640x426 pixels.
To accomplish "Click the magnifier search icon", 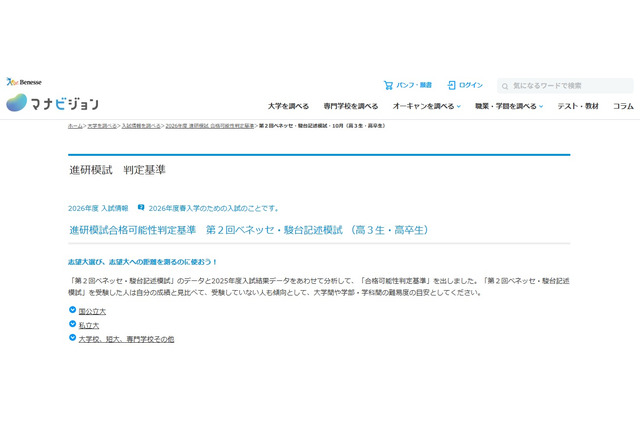I will pyautogui.click(x=505, y=86).
